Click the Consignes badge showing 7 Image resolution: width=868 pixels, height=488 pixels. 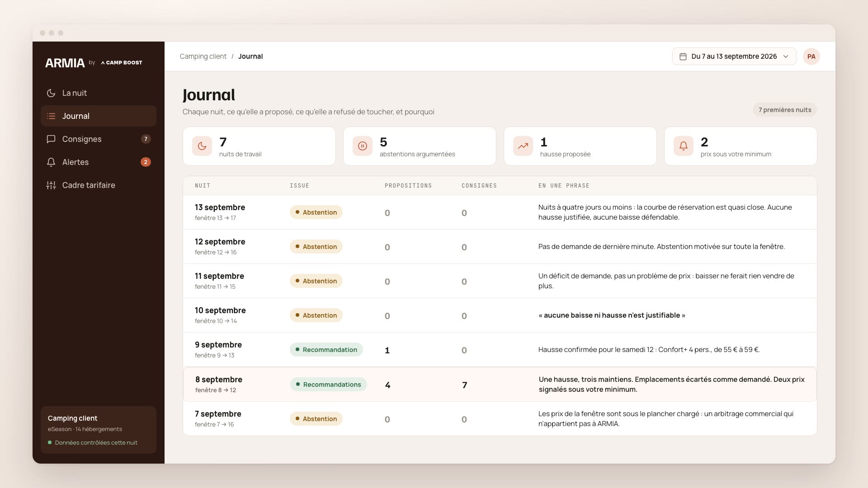pyautogui.click(x=146, y=139)
